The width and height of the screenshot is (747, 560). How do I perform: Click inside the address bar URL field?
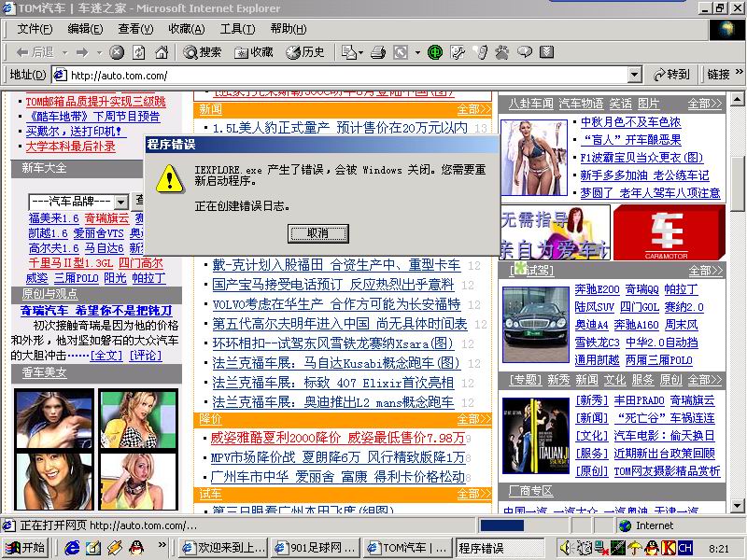pos(346,75)
